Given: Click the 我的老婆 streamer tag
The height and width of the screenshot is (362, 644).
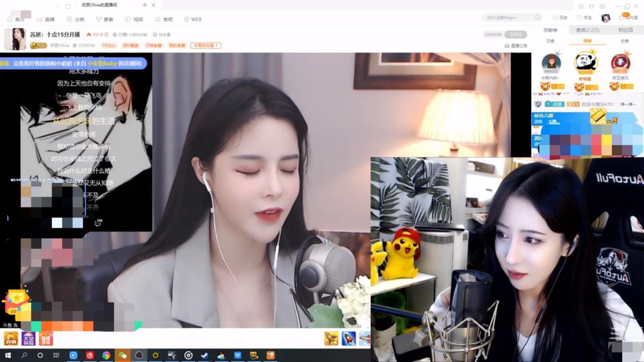Looking at the screenshot, I should pos(177,46).
